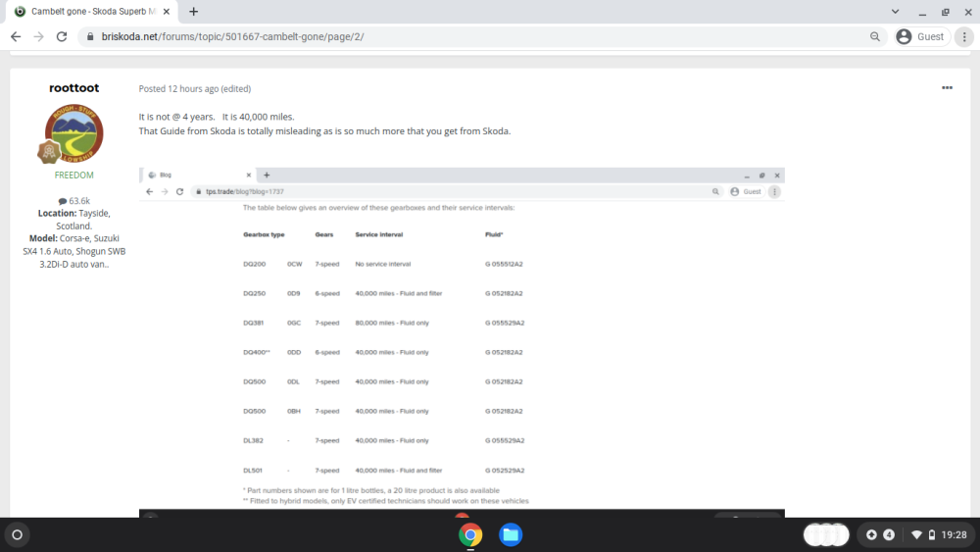Click Location: Tayside, Scotland text

73,220
